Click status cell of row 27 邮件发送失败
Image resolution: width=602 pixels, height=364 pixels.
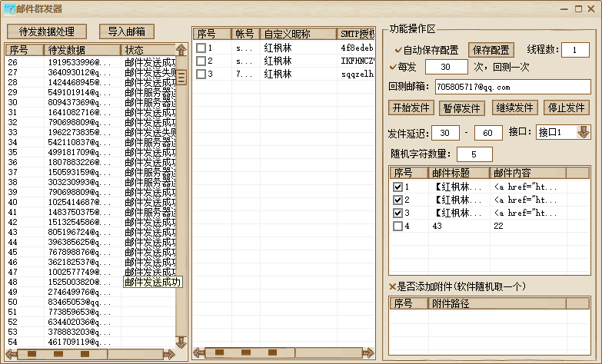click(150, 72)
